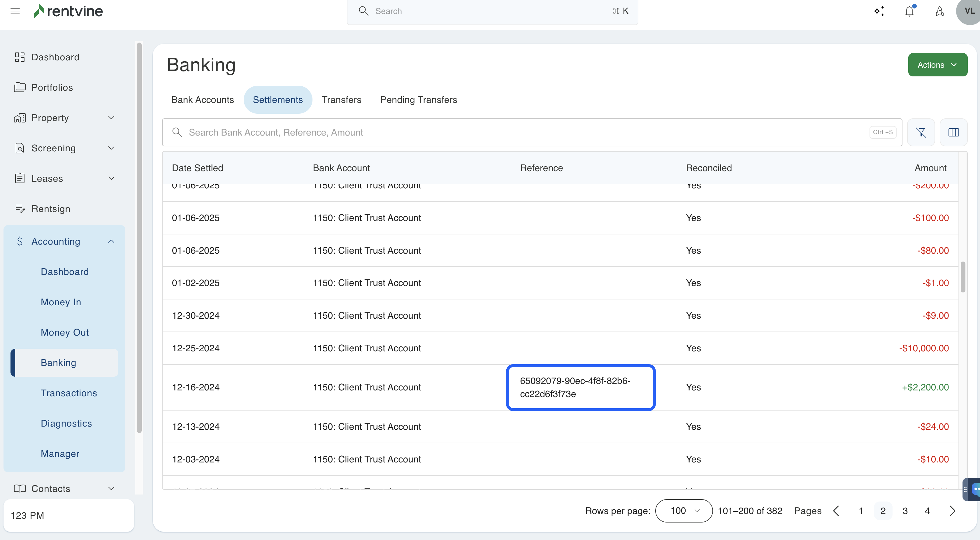
Task: Open the notifications bell
Action: tap(909, 11)
